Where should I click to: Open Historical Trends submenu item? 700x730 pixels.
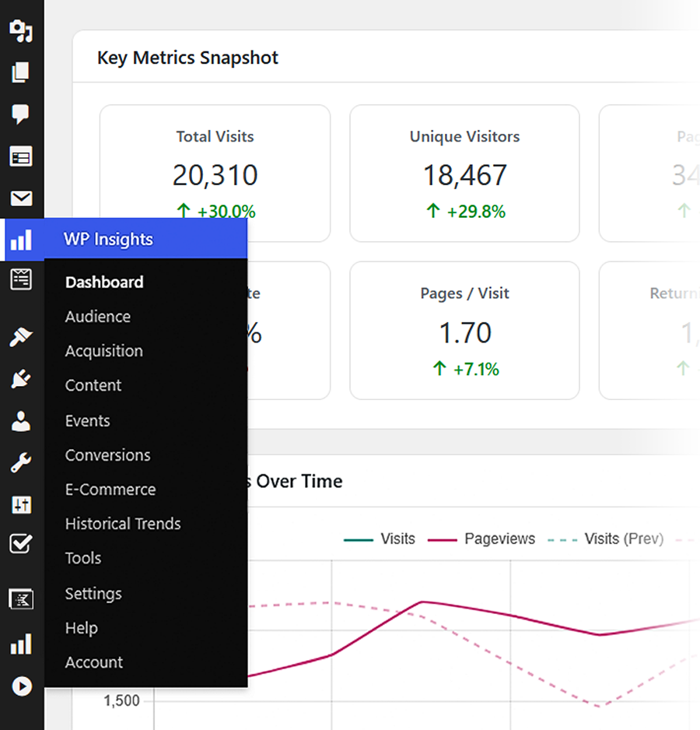pos(123,525)
